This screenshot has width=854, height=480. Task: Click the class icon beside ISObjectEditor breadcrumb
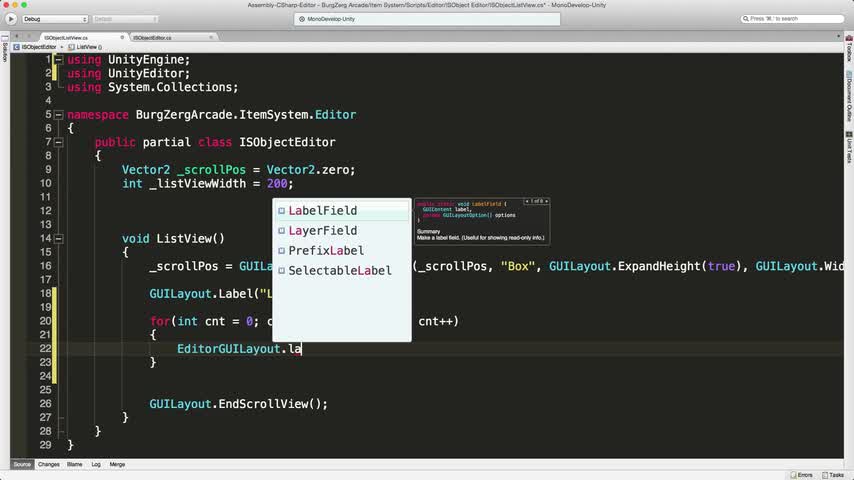click(16, 47)
